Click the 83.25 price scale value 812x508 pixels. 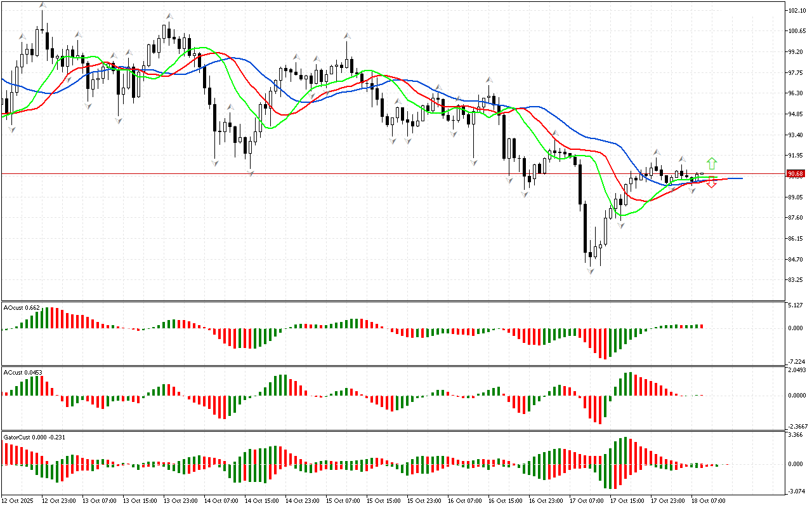pyautogui.click(x=796, y=280)
